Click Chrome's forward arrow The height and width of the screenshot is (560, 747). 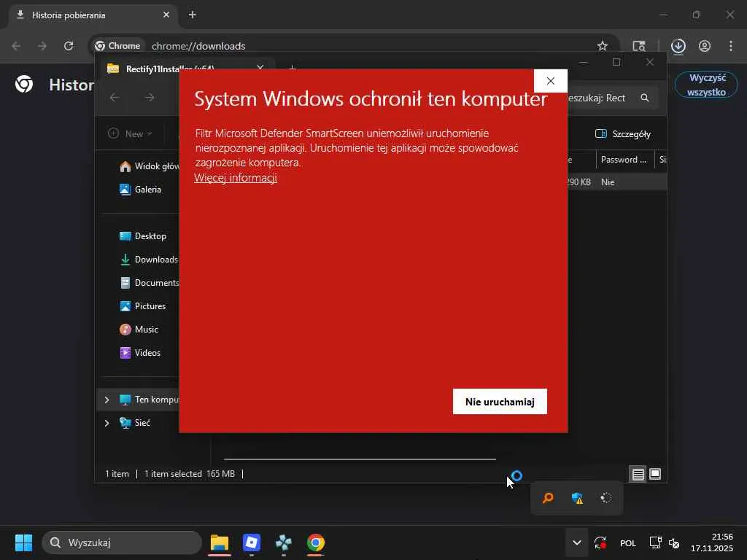click(42, 46)
